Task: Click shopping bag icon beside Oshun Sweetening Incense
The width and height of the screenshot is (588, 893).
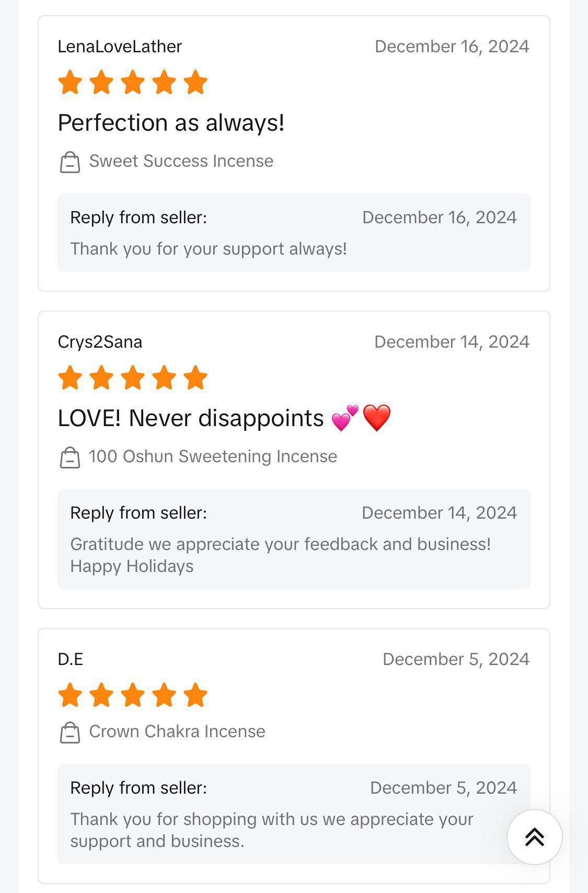Action: tap(70, 457)
